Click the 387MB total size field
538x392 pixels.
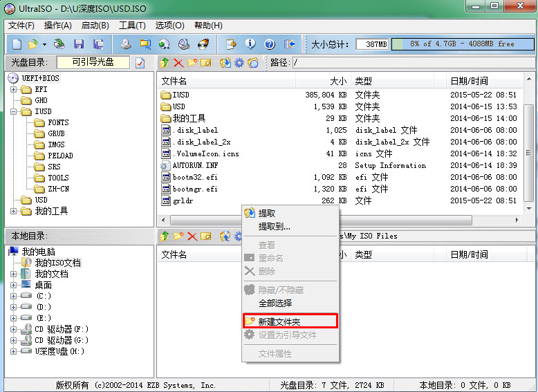(x=372, y=44)
